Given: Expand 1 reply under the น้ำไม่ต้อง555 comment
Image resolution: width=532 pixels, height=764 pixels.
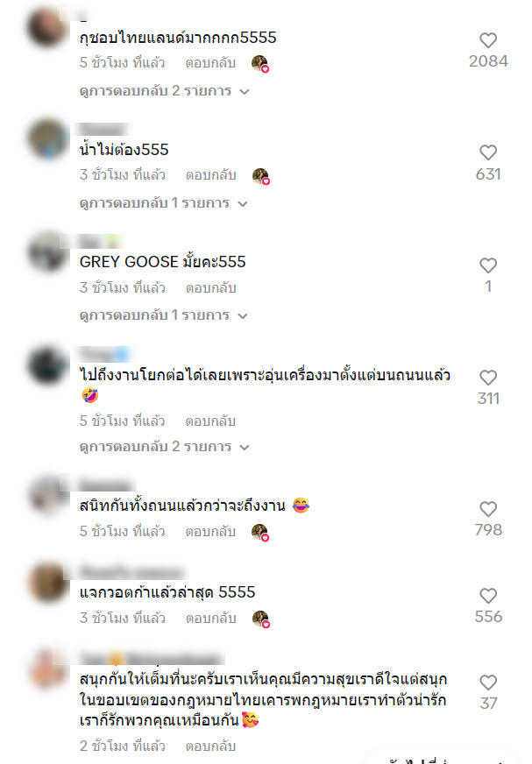Looking at the screenshot, I should pyautogui.click(x=163, y=203).
